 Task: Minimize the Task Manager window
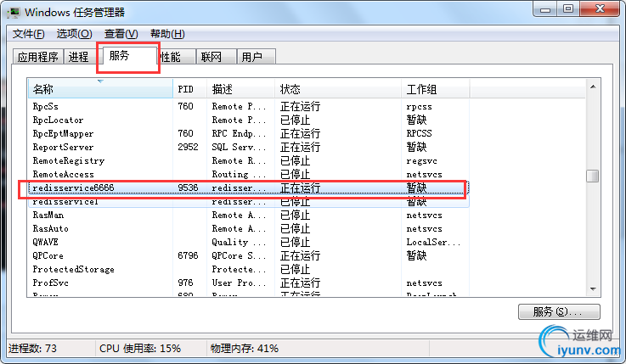click(545, 8)
